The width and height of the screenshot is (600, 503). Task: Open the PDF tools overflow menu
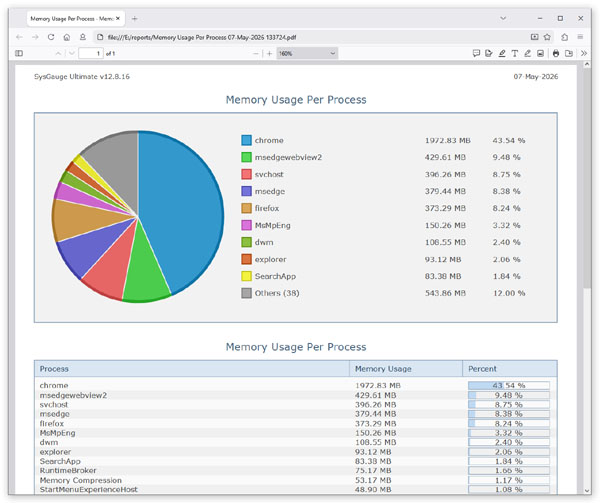point(584,53)
